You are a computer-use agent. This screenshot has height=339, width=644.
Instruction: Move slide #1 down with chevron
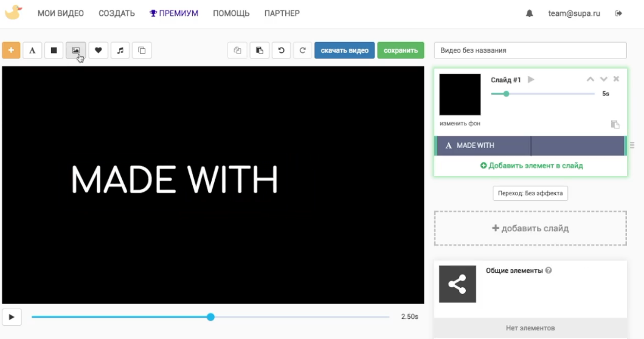603,79
